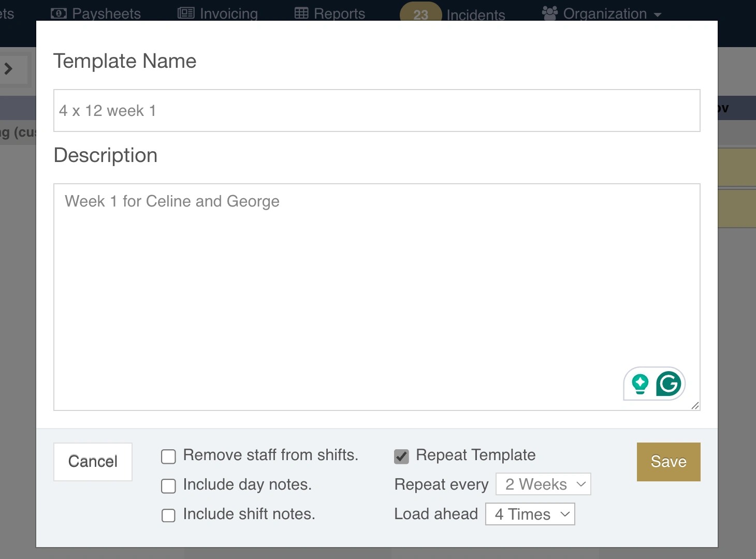Click the Organization people icon
The width and height of the screenshot is (756, 559).
pos(549,13)
